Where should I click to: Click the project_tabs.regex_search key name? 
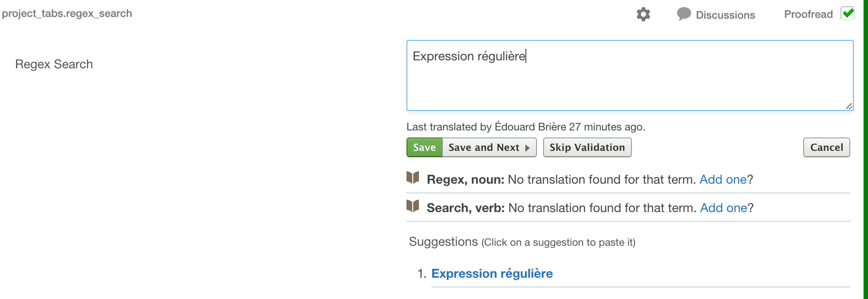coord(67,13)
